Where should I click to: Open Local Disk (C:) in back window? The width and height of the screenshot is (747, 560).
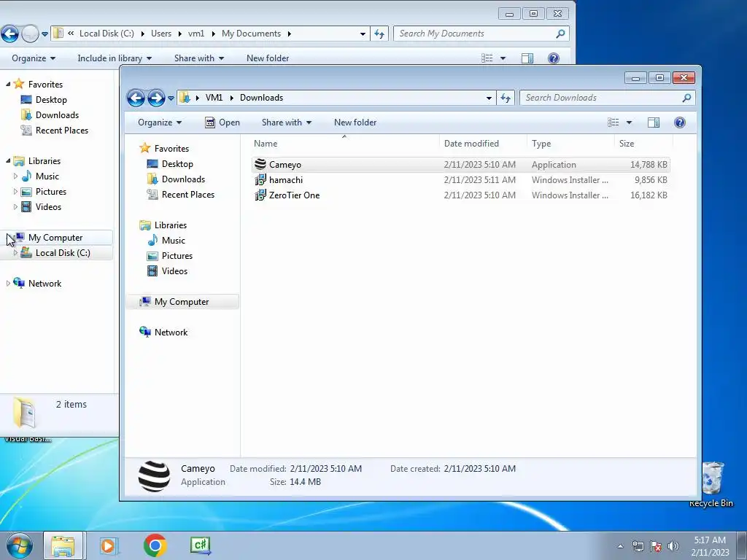point(63,253)
